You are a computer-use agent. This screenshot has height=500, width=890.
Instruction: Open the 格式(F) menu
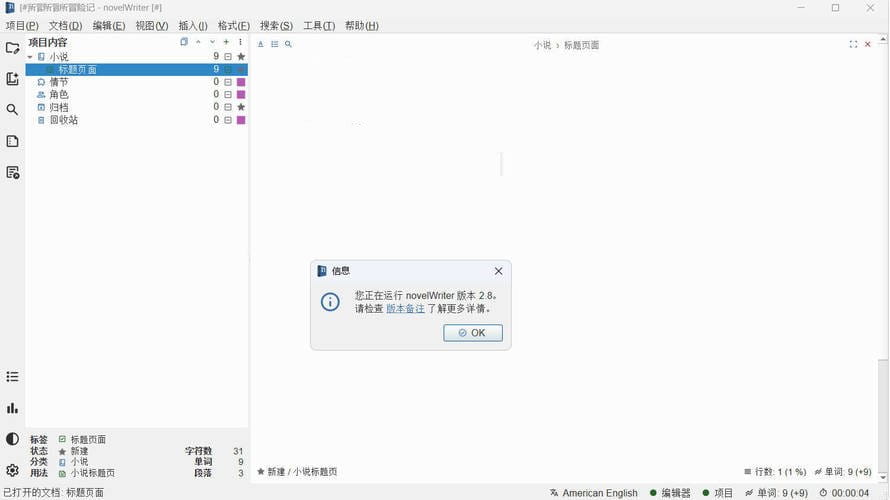[234, 26]
